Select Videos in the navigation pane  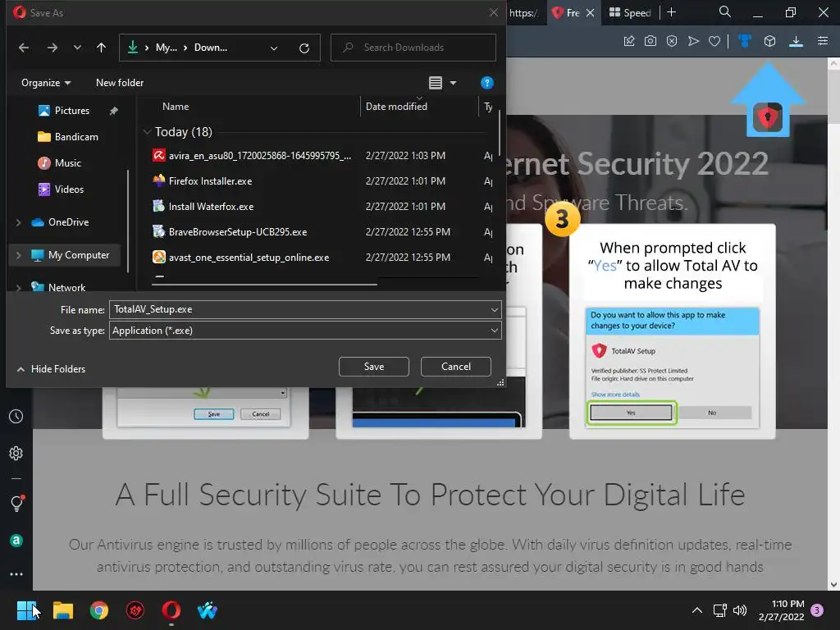[61, 189]
